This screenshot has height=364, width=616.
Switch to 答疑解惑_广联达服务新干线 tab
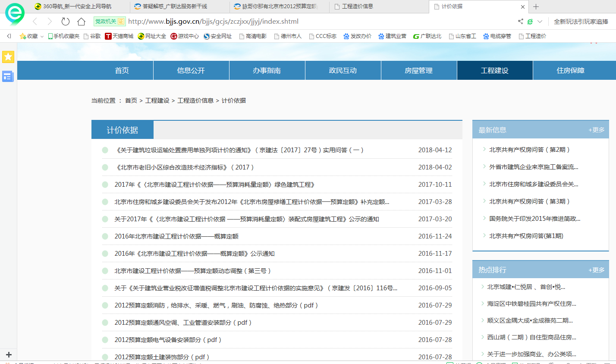tap(180, 6)
